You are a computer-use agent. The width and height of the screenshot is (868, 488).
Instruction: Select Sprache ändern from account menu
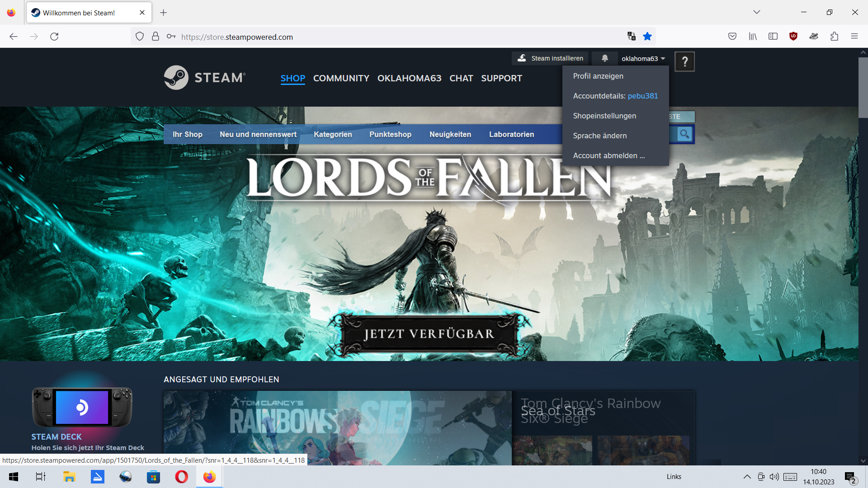click(599, 136)
